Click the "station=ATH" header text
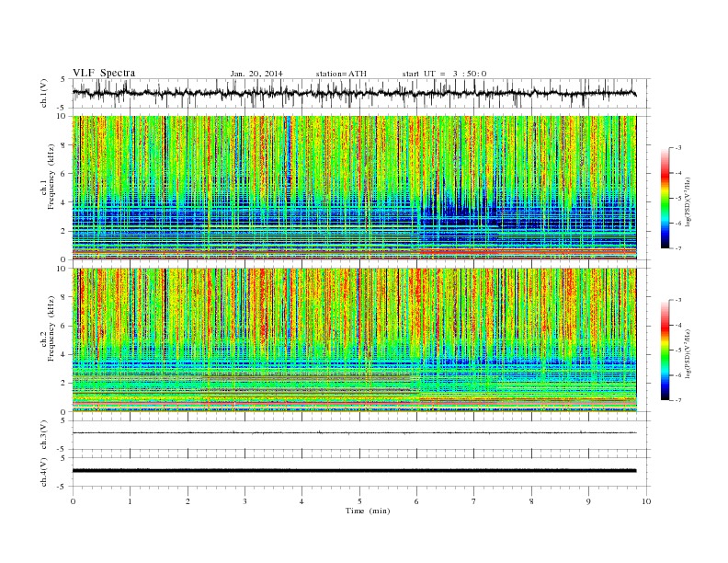The height and width of the screenshot is (563, 728). coord(341,74)
